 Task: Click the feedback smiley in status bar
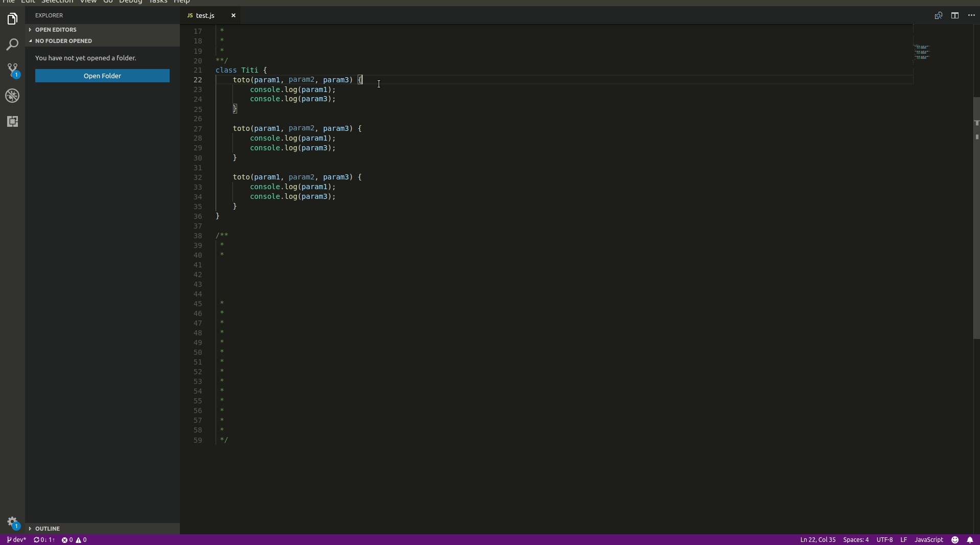pos(955,540)
